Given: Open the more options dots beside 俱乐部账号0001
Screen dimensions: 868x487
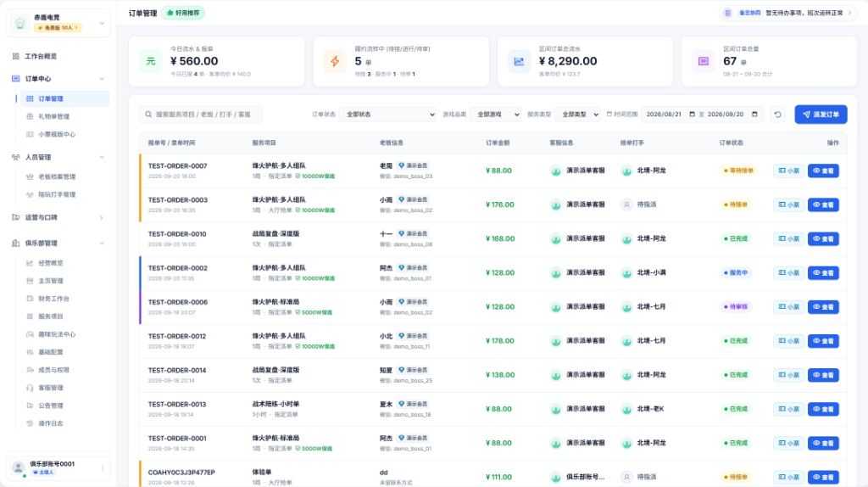Looking at the screenshot, I should pos(103,468).
